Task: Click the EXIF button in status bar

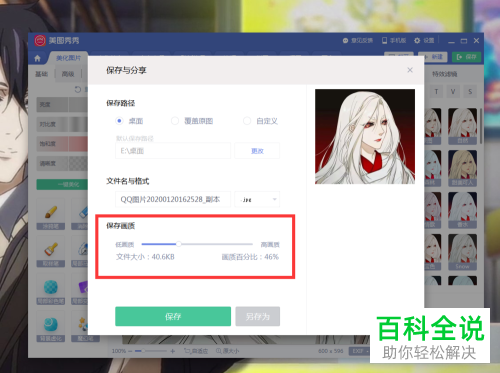Action: [359, 351]
